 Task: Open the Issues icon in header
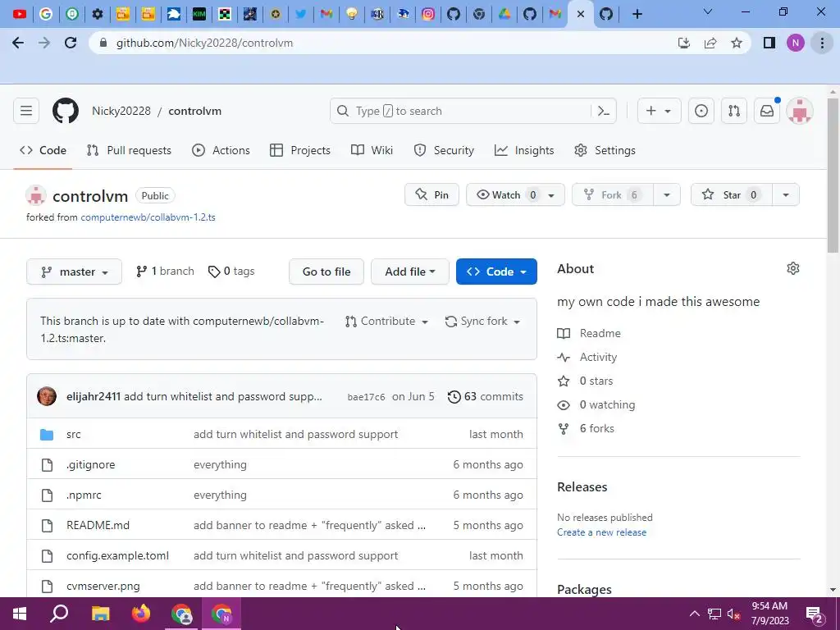tap(701, 111)
